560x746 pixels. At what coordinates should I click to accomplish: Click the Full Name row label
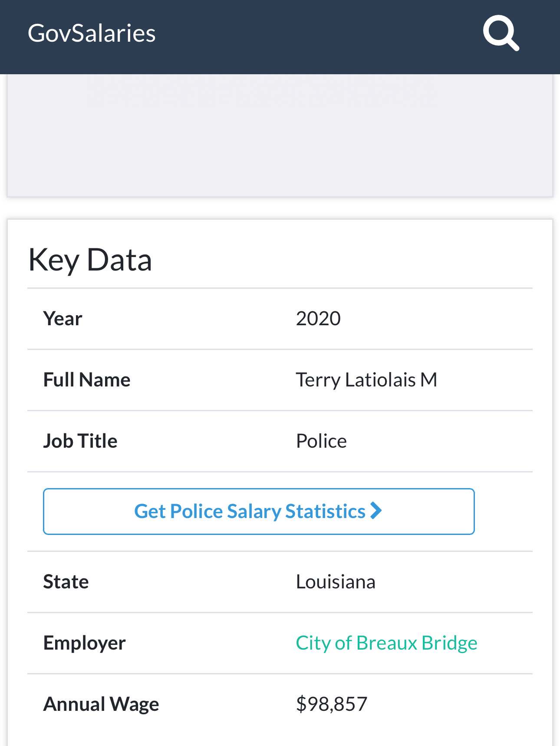click(87, 380)
